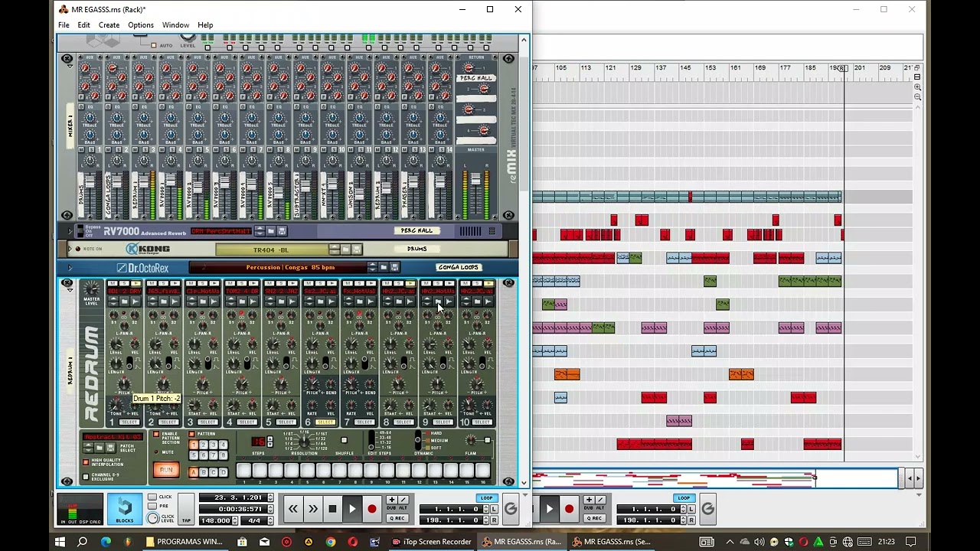Adjust Redrum Master Level knob
Screen dimensions: 980x551
coord(92,289)
